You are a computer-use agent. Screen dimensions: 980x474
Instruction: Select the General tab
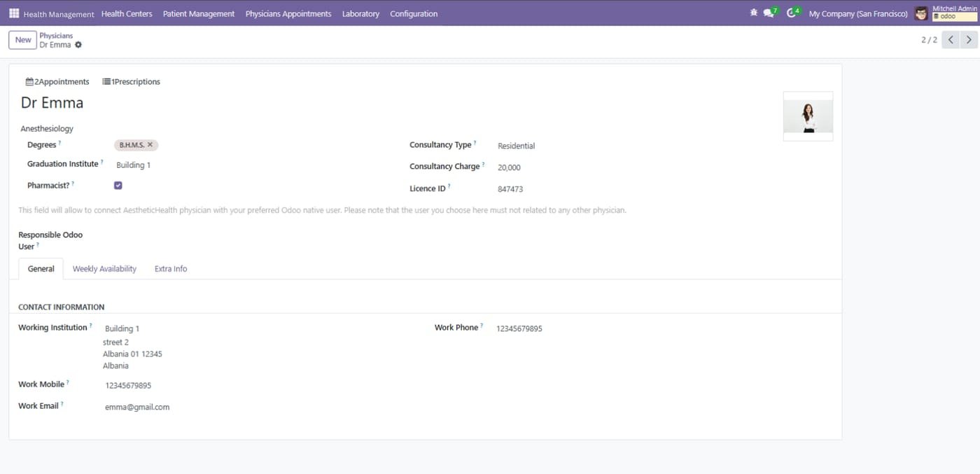pyautogui.click(x=41, y=269)
